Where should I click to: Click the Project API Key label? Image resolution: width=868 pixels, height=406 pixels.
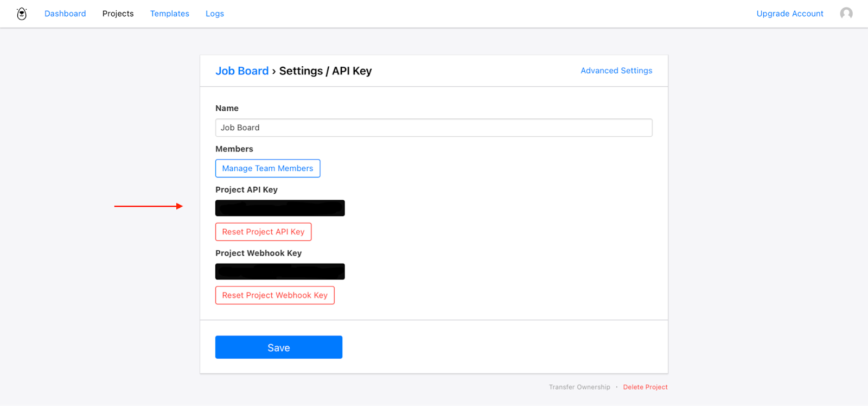(x=246, y=189)
